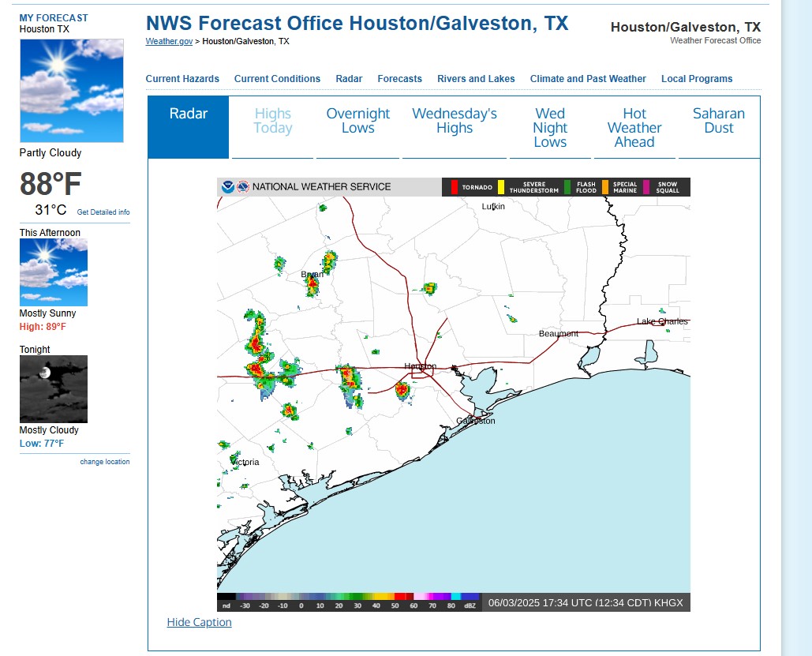Open the Rivers and Lakes menu
The width and height of the screenshot is (812, 656).
[x=476, y=79]
